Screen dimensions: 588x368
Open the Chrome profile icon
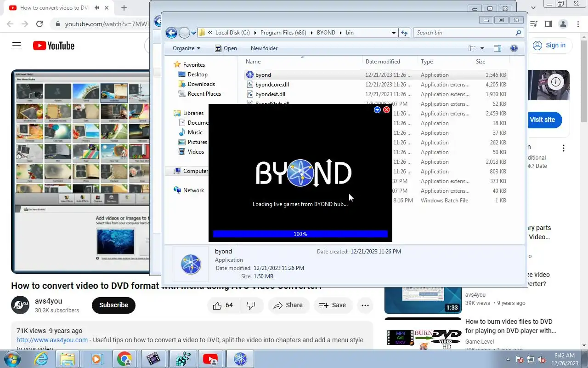pyautogui.click(x=563, y=24)
